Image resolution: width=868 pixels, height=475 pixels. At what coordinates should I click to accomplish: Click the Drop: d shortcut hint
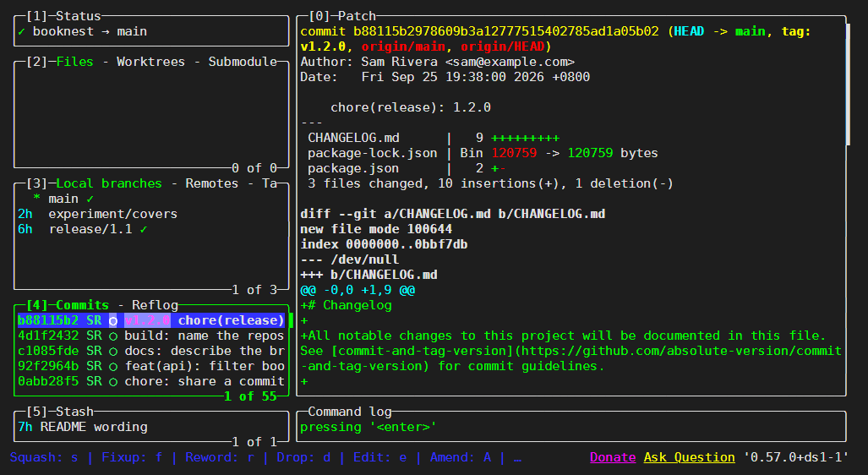point(304,457)
